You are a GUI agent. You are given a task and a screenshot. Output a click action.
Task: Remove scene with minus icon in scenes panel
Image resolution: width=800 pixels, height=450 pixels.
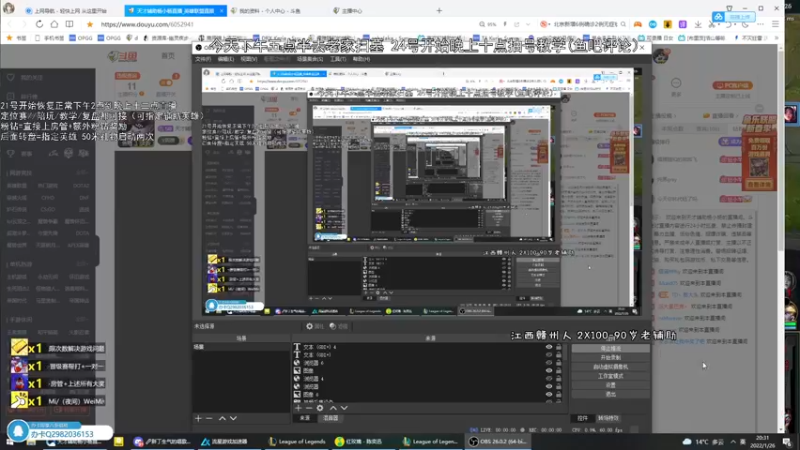[209, 418]
